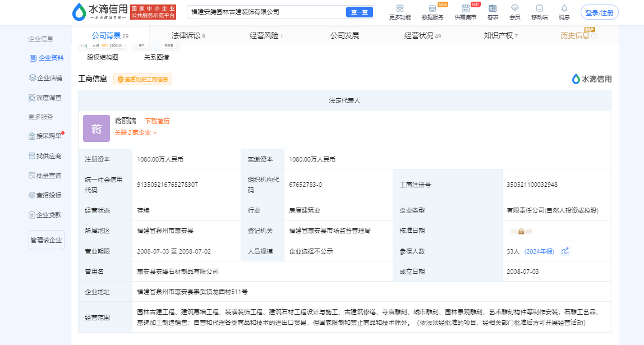The height and width of the screenshot is (345, 644).
Task: Click the chart icon beside 2024年报
Action: 565,251
